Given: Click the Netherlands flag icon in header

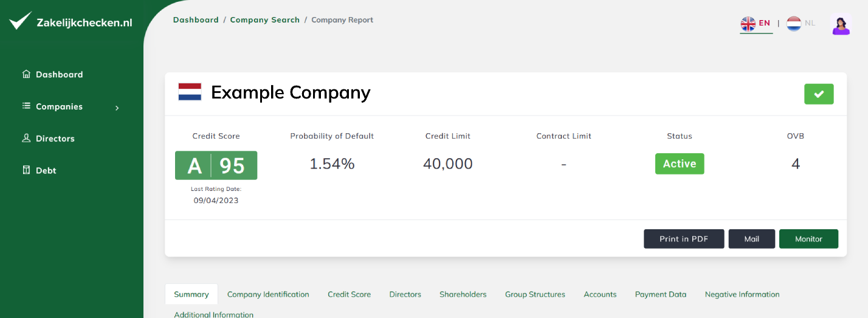Looking at the screenshot, I should (x=794, y=24).
